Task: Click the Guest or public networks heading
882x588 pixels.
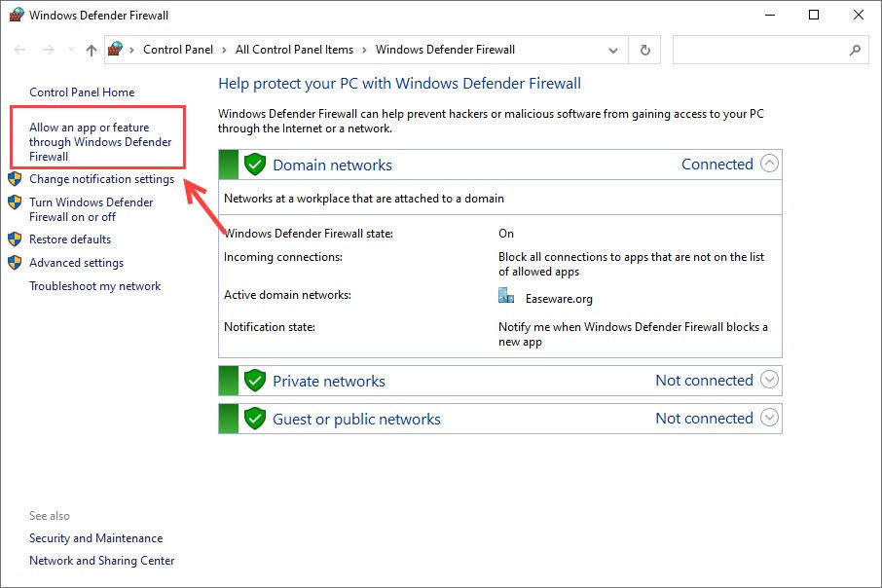Action: tap(356, 420)
